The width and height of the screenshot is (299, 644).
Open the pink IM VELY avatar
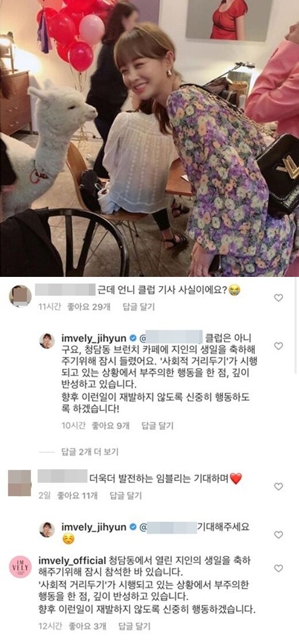(20, 567)
